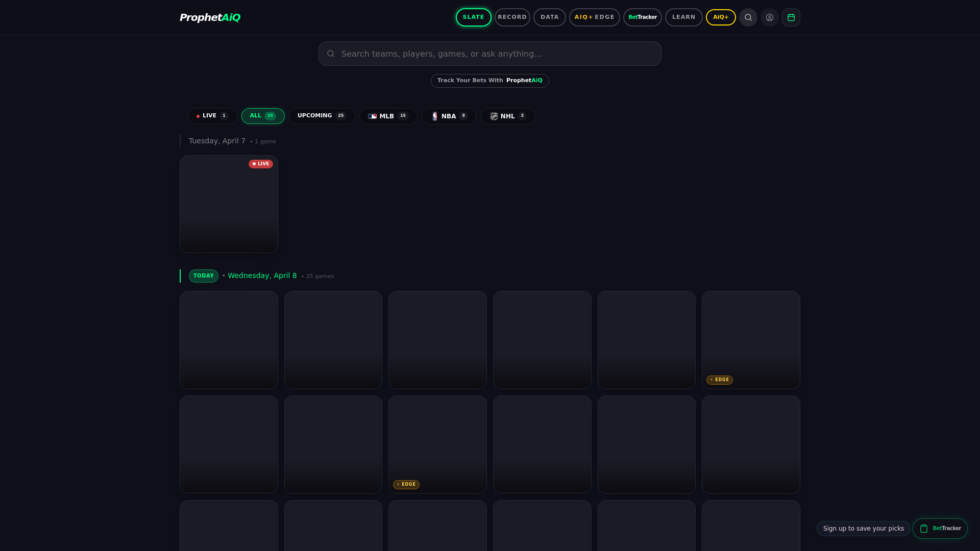Click Sign up to save your picks

pos(863,529)
